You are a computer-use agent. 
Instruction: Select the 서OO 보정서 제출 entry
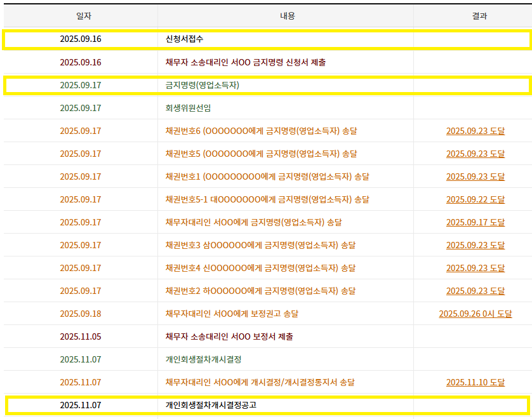pyautogui.click(x=229, y=336)
